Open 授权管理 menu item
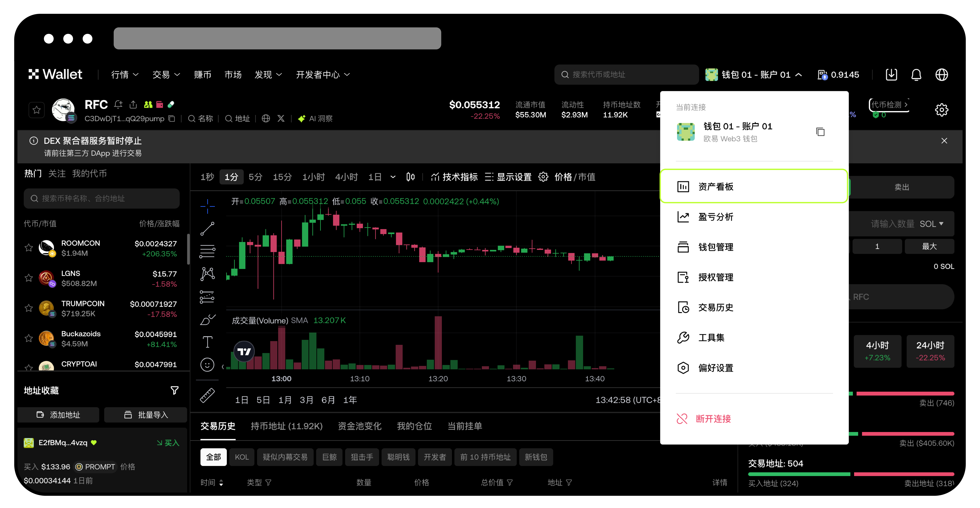The image size is (980, 508). pyautogui.click(x=754, y=277)
